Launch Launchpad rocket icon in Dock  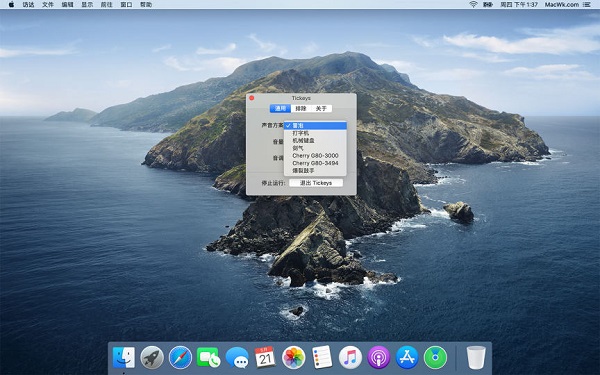click(x=152, y=357)
